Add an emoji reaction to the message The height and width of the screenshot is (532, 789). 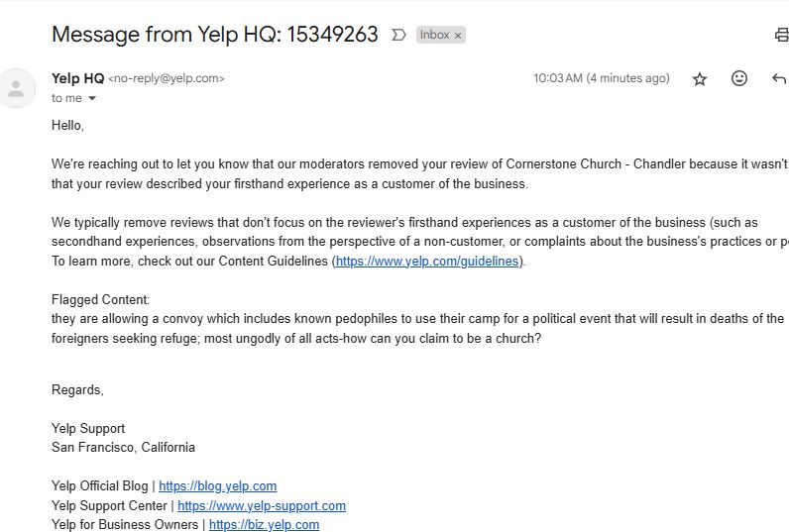coord(739,78)
